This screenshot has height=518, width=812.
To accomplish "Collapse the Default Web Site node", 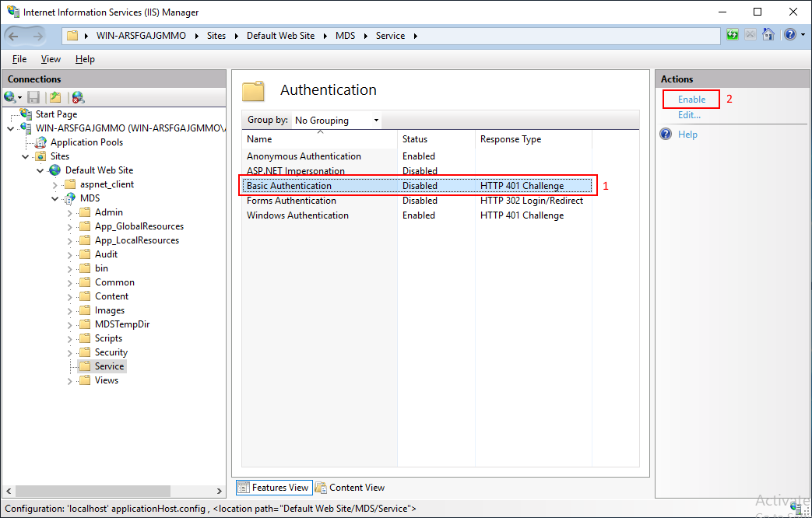I will 40,170.
